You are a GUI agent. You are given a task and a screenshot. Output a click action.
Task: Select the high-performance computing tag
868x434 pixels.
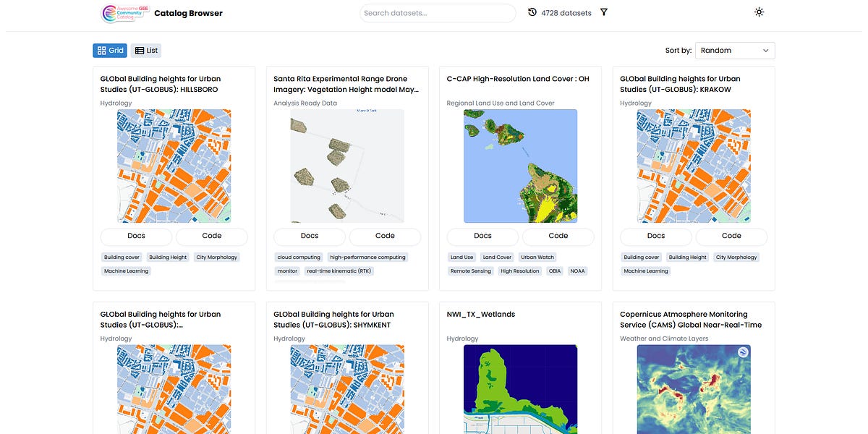click(367, 258)
